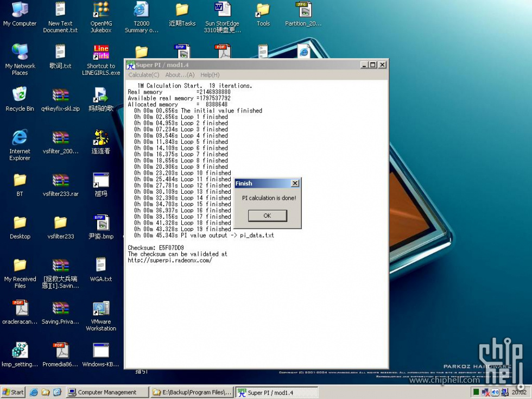Switch to E:\Backup\Program Files taskbar window

(x=192, y=392)
